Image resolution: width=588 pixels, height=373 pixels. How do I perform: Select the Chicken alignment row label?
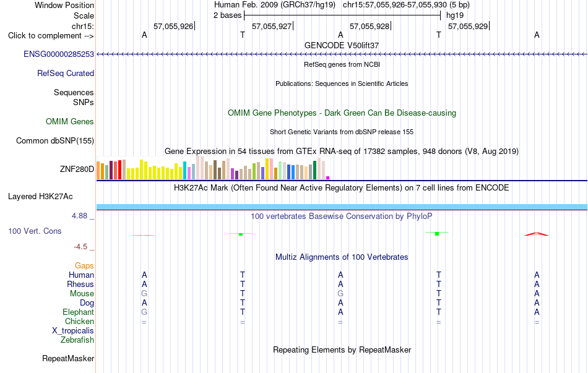tap(79, 321)
